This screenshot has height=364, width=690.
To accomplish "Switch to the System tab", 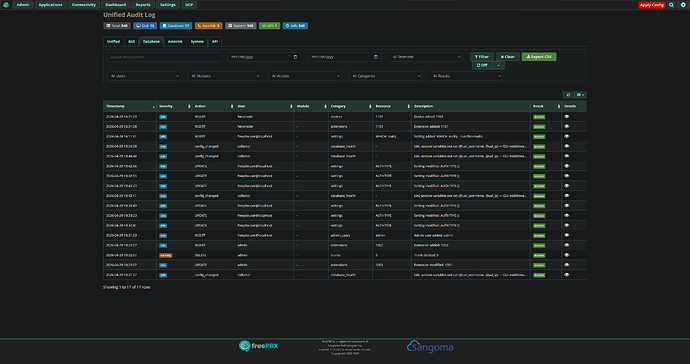I will [197, 41].
